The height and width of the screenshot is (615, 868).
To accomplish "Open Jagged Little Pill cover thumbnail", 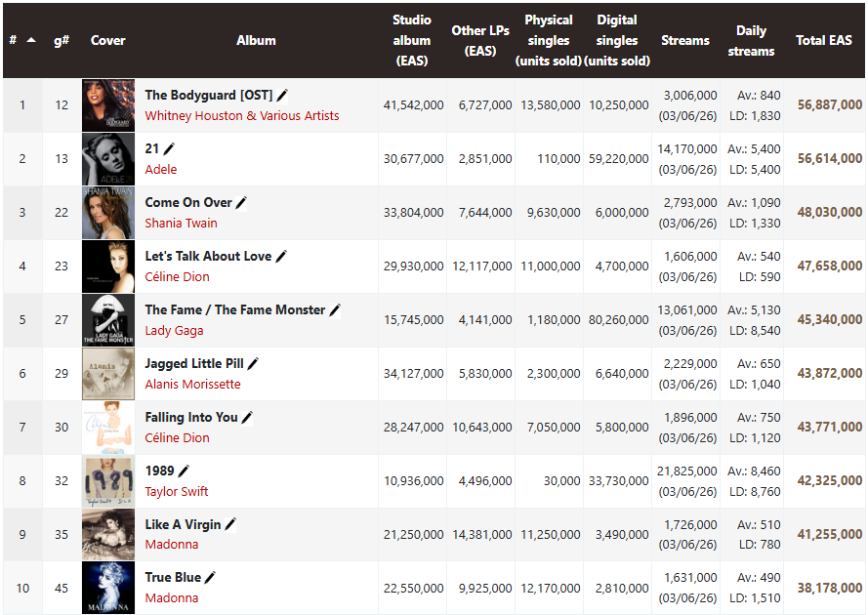I will 108,374.
